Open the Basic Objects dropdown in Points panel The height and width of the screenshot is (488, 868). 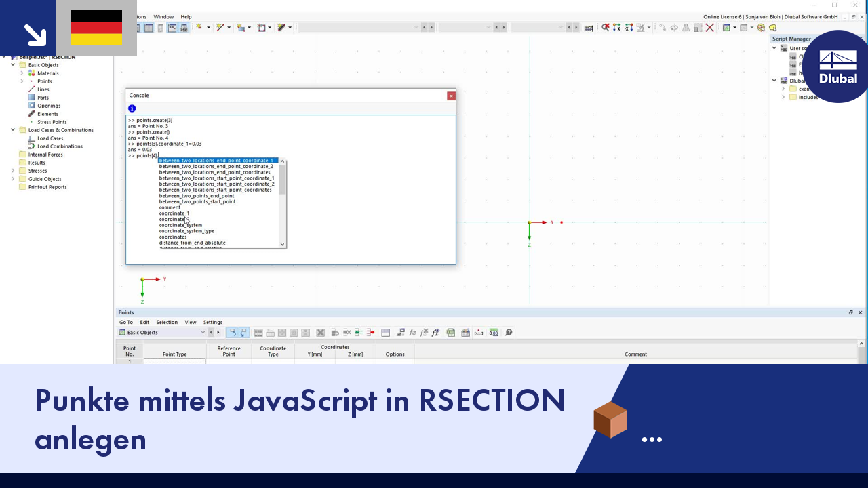coord(202,332)
